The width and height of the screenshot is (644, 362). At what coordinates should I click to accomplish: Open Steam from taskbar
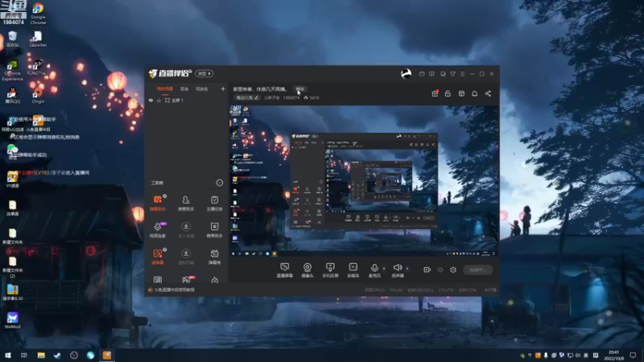[x=57, y=355]
